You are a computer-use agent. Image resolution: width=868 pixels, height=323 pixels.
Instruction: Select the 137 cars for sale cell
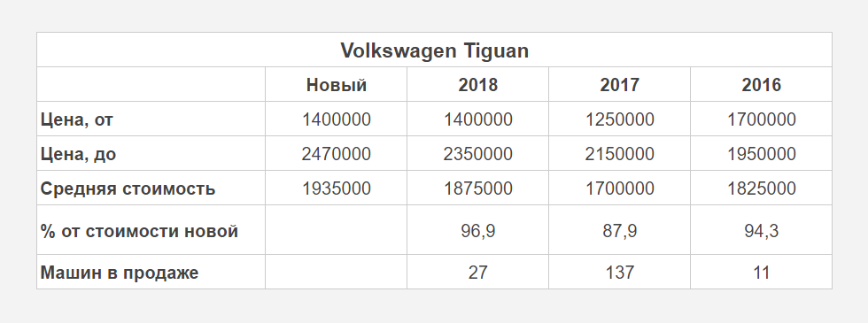[x=619, y=273]
